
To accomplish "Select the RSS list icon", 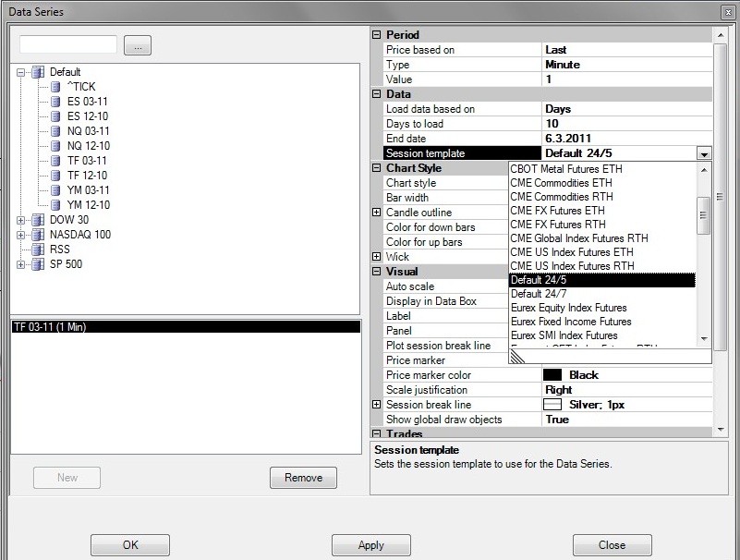I will pos(38,250).
